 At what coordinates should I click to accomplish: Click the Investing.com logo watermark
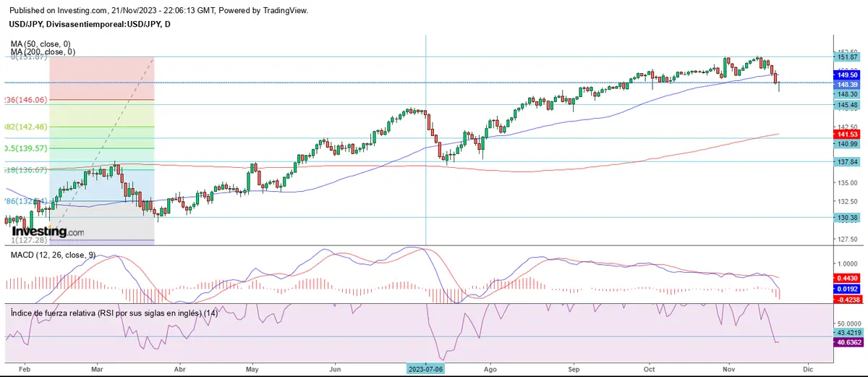(48, 231)
